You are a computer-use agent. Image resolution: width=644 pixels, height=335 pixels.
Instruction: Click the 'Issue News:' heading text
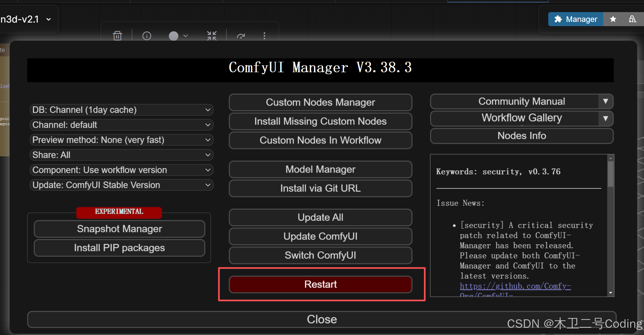[x=460, y=203]
